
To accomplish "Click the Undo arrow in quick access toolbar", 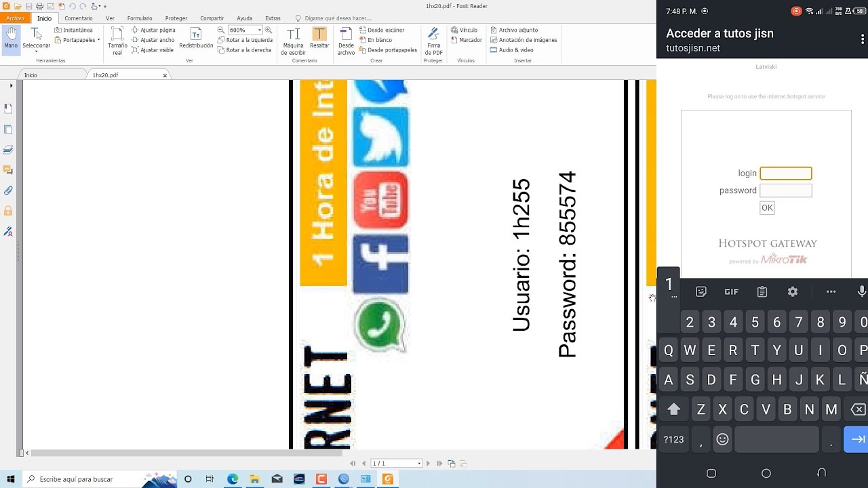I will click(72, 6).
